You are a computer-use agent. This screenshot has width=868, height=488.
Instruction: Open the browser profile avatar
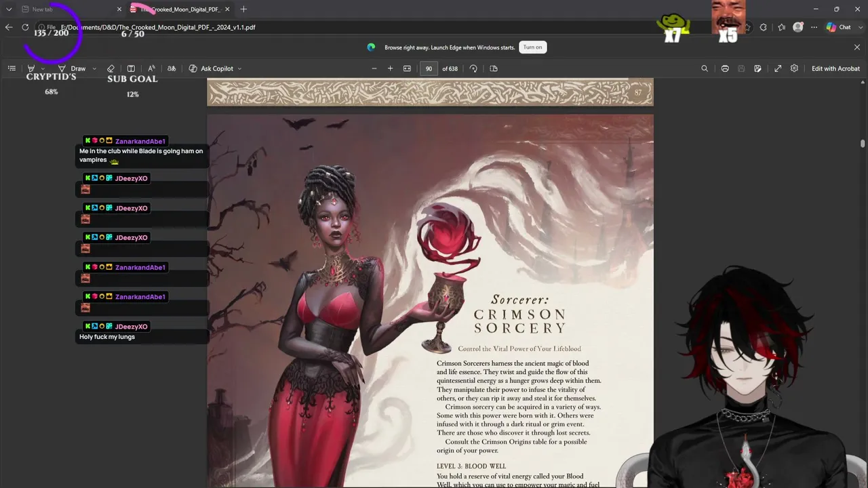click(798, 27)
